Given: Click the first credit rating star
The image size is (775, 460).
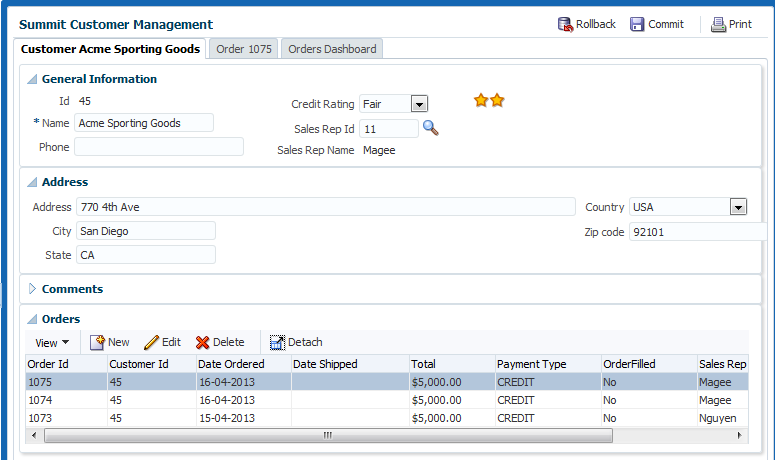Looking at the screenshot, I should point(481,100).
